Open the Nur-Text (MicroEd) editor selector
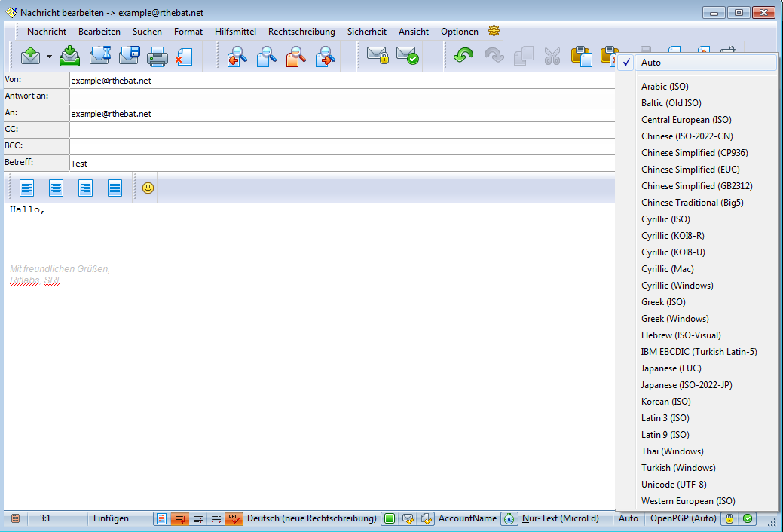The height and width of the screenshot is (532, 783). click(560, 518)
